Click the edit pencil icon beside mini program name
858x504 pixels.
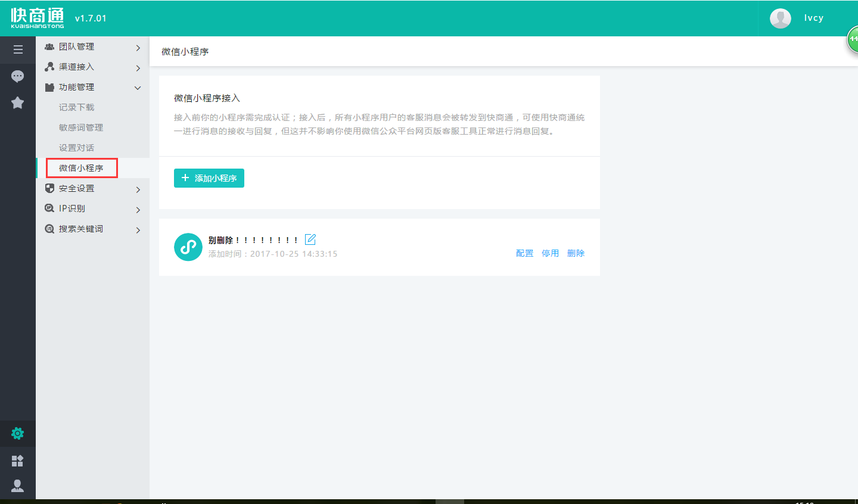tap(310, 239)
